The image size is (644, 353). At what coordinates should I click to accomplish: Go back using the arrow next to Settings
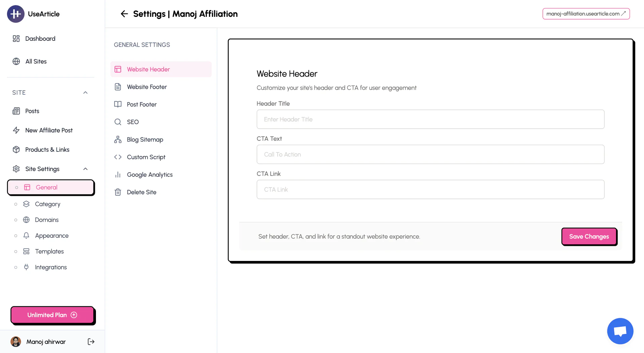(124, 14)
